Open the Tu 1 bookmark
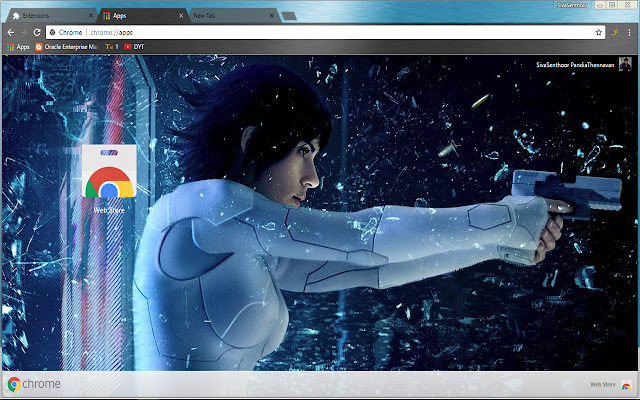The height and width of the screenshot is (400, 640). [112, 47]
